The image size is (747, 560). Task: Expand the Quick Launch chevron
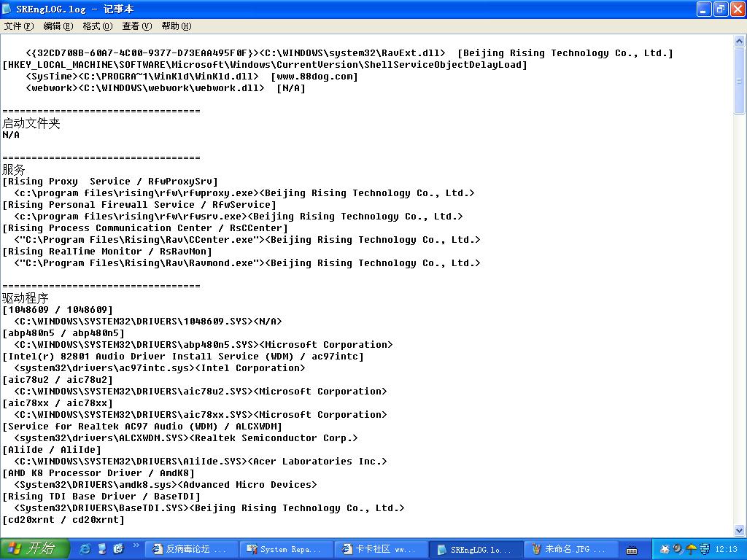[x=136, y=545]
